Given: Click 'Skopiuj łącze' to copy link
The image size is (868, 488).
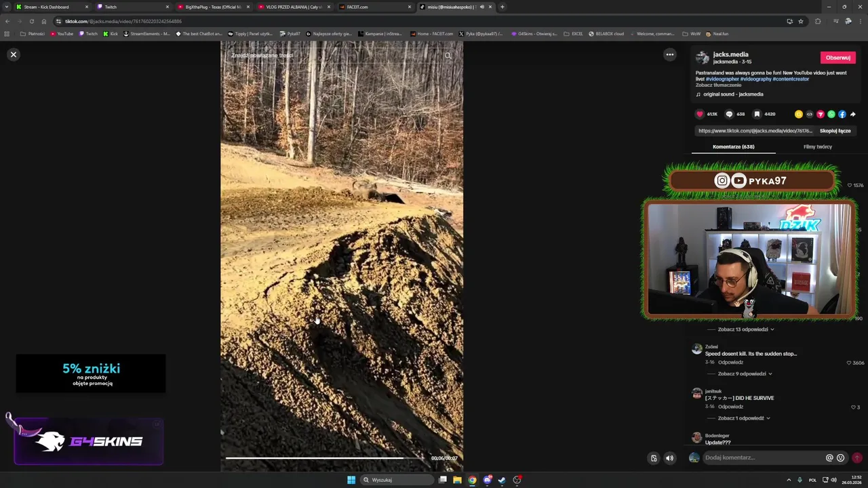Looking at the screenshot, I should click(835, 131).
